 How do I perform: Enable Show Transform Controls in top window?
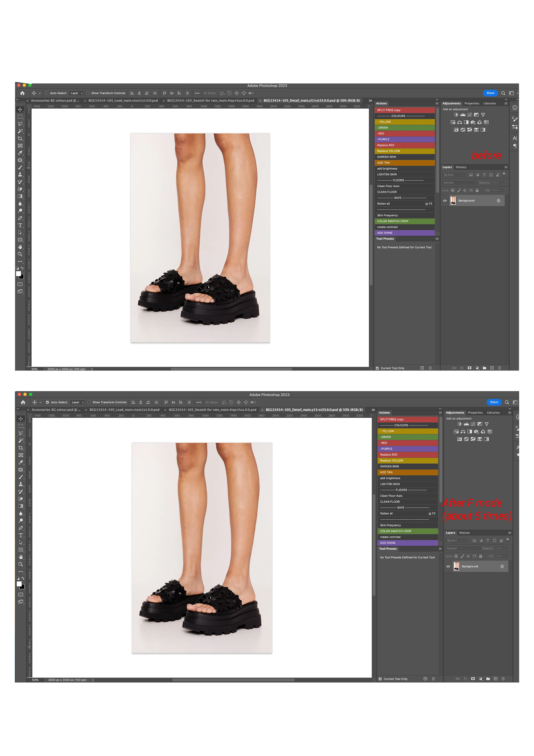click(x=88, y=93)
